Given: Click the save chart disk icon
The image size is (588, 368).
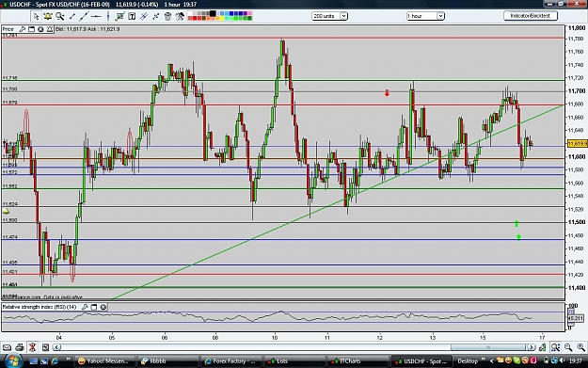Looking at the screenshot, I should click(x=45, y=347).
